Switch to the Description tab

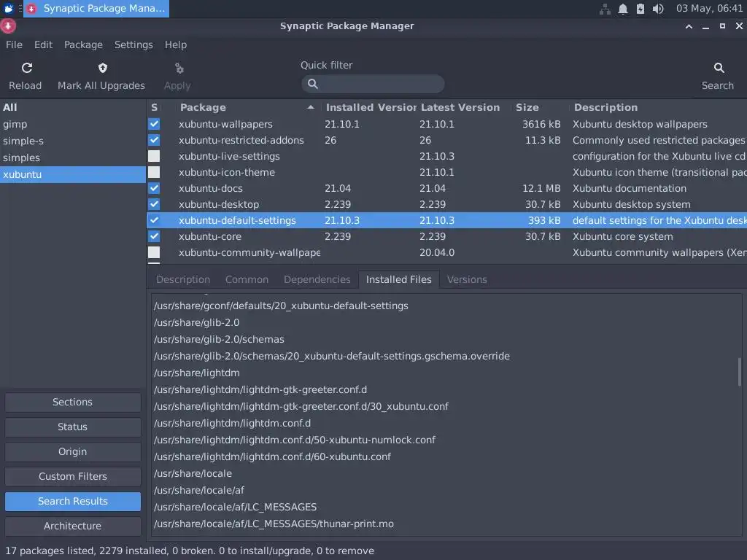(x=183, y=279)
